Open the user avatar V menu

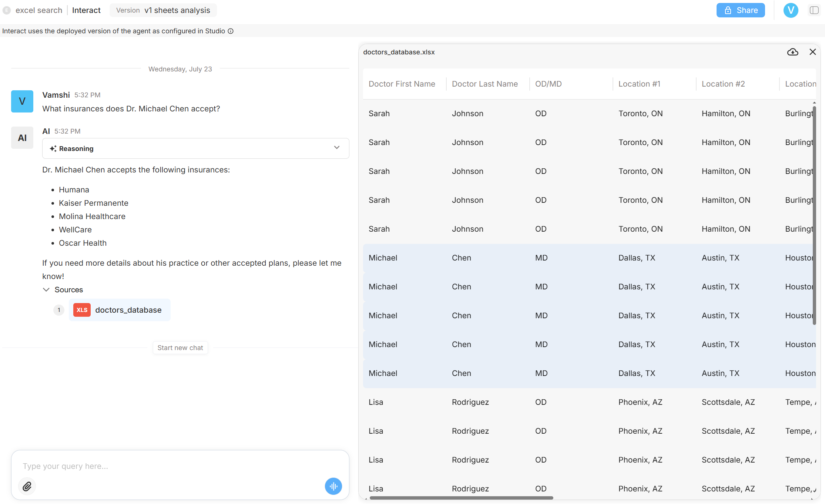point(791,10)
